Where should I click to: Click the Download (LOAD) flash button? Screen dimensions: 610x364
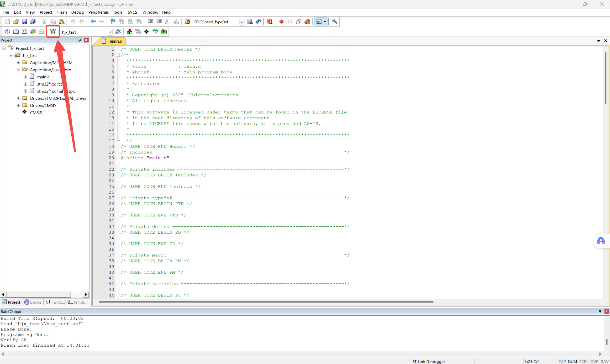pos(53,31)
